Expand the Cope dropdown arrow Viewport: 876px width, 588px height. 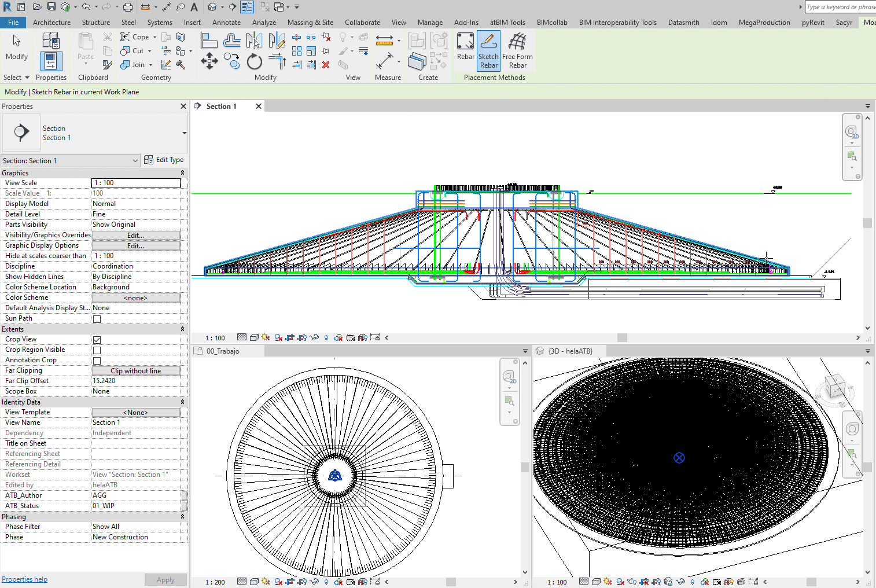tap(154, 37)
